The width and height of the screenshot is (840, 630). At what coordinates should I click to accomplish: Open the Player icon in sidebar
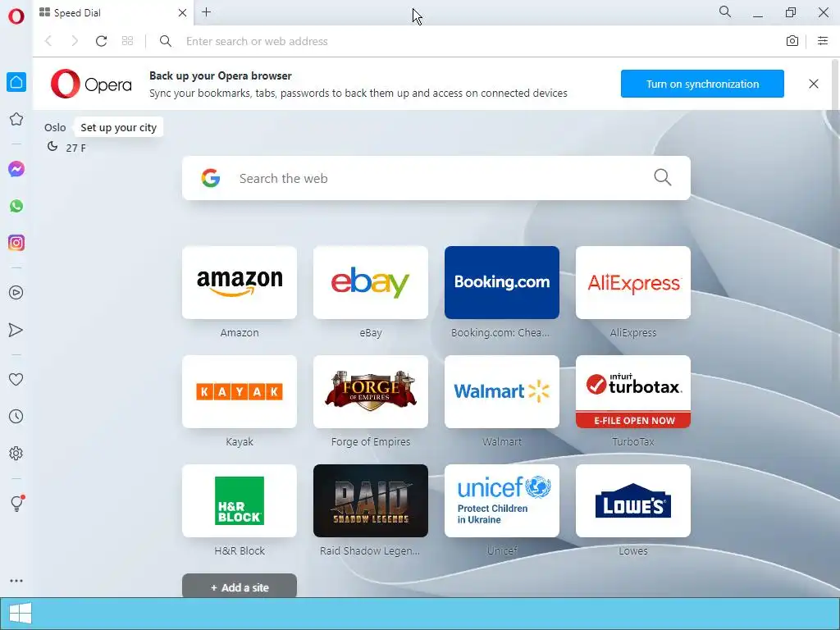pyautogui.click(x=16, y=293)
